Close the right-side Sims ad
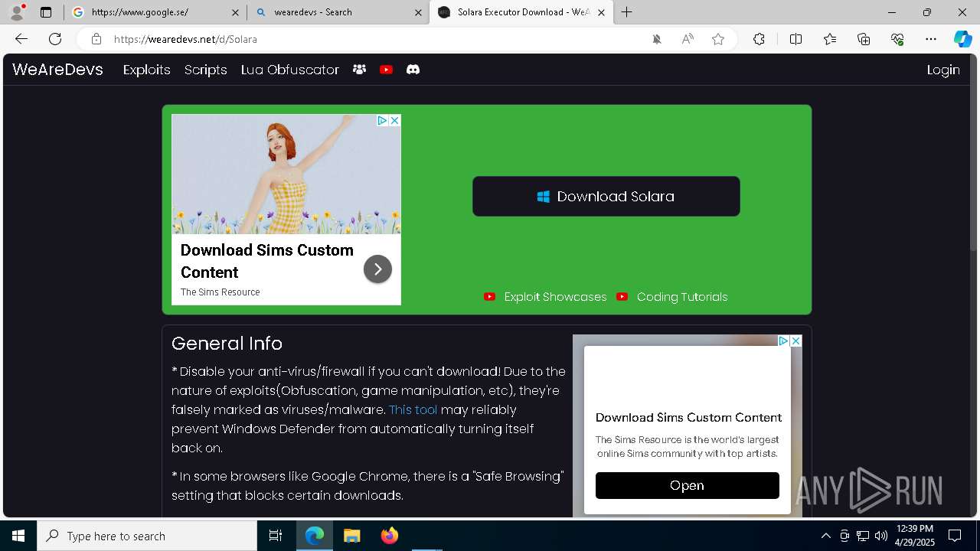Image resolution: width=980 pixels, height=551 pixels. pos(795,341)
